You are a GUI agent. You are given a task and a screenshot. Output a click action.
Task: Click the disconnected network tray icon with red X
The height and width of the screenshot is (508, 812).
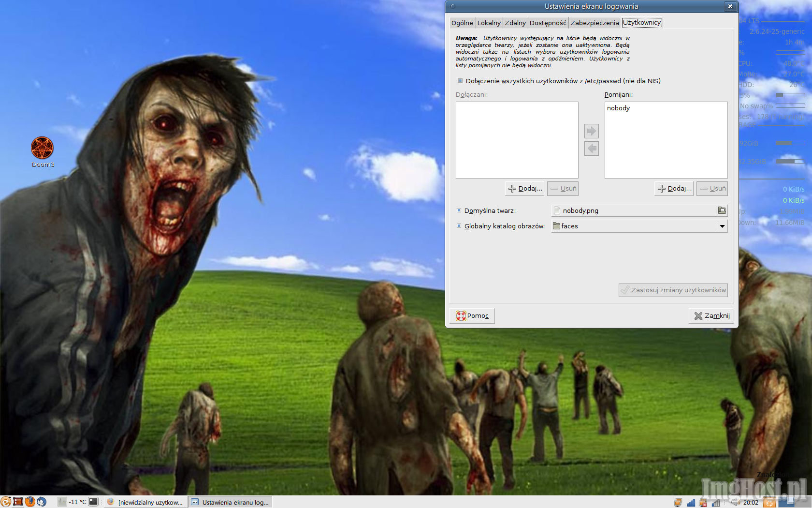tap(703, 503)
